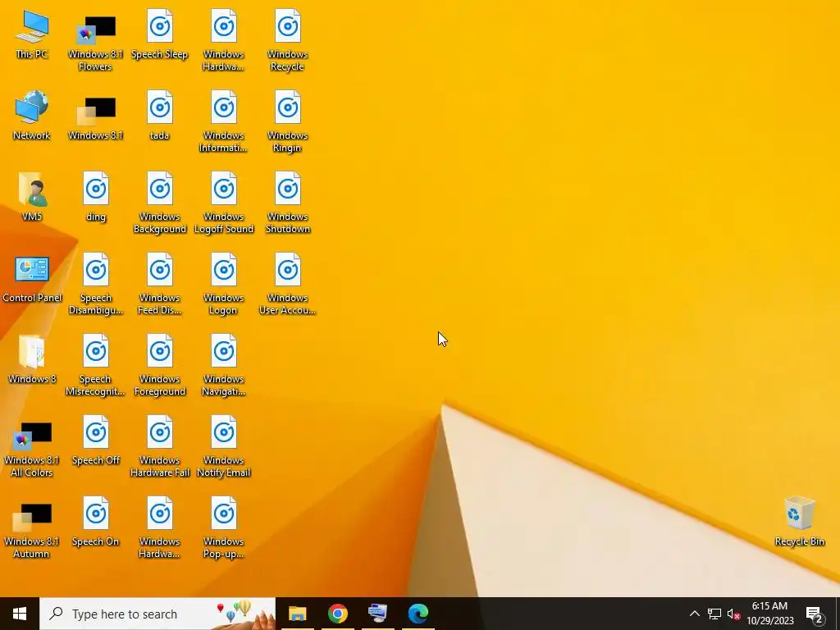Launch Google Chrome from the taskbar

pos(337,614)
